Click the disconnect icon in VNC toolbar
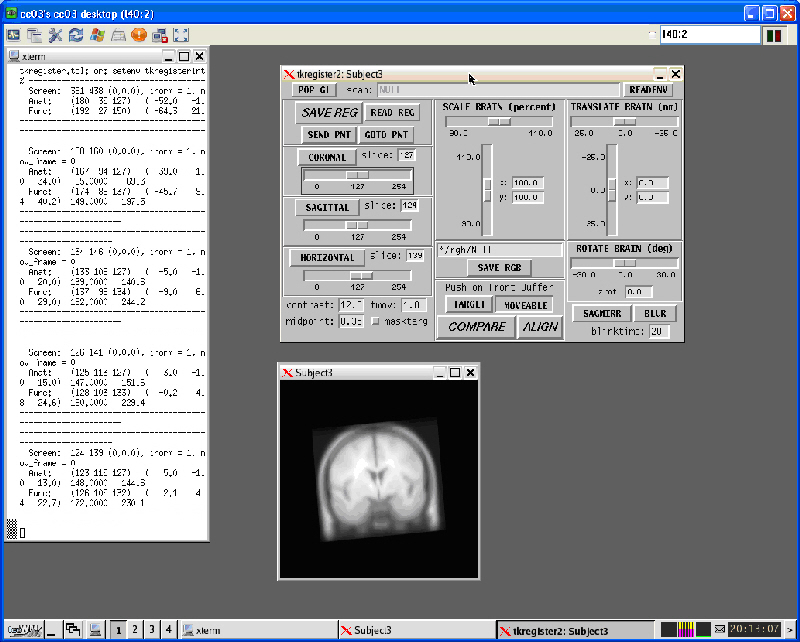 coord(160,34)
